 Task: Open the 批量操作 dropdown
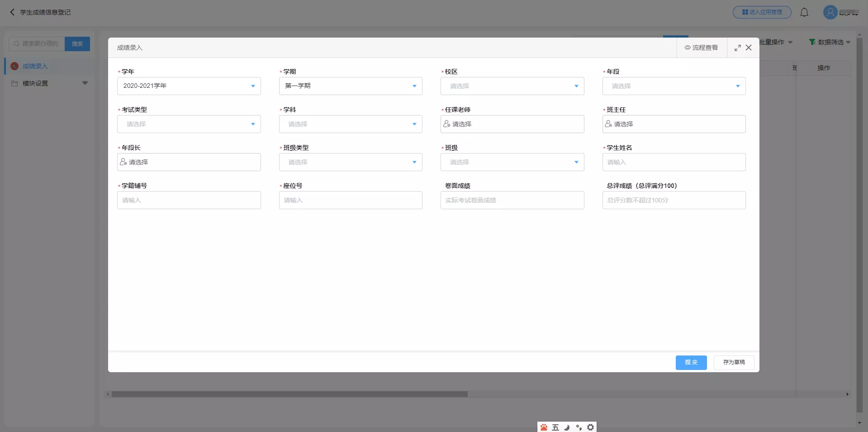[775, 42]
